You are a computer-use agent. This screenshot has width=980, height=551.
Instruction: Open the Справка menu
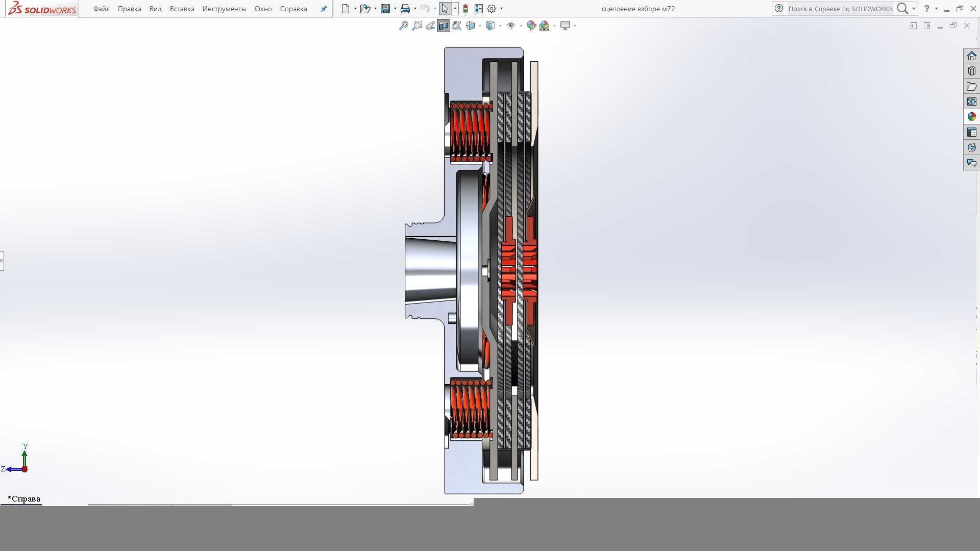tap(293, 9)
